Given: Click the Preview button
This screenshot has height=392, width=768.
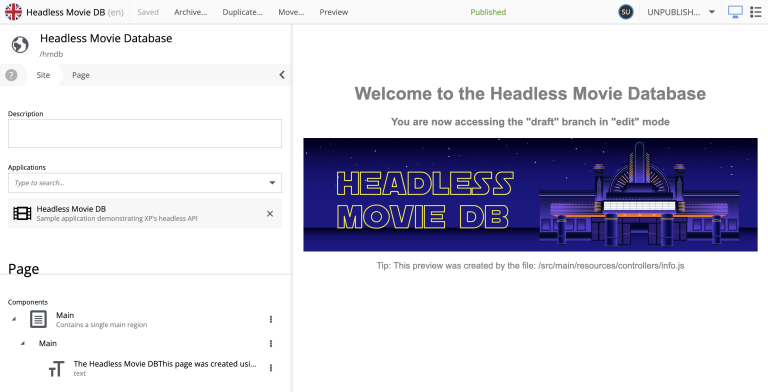Looking at the screenshot, I should click(x=334, y=12).
